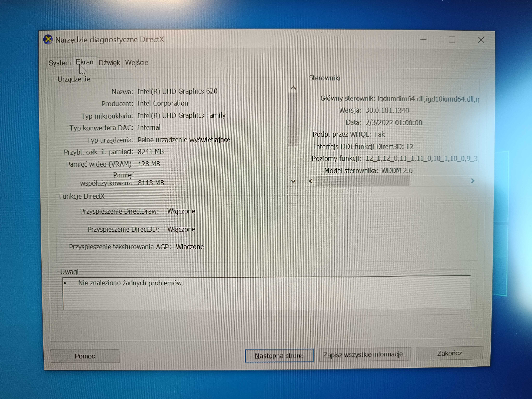The height and width of the screenshot is (399, 532).
Task: Click the drivers panel horizontal scrollbar thumb
Action: point(363,181)
